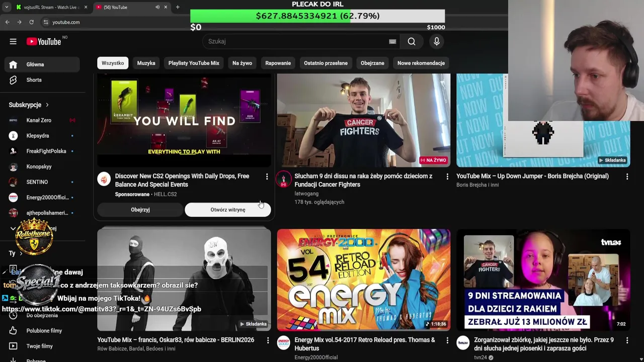The height and width of the screenshot is (362, 644).
Task: Click the latwogang channel name
Action: tap(306, 194)
